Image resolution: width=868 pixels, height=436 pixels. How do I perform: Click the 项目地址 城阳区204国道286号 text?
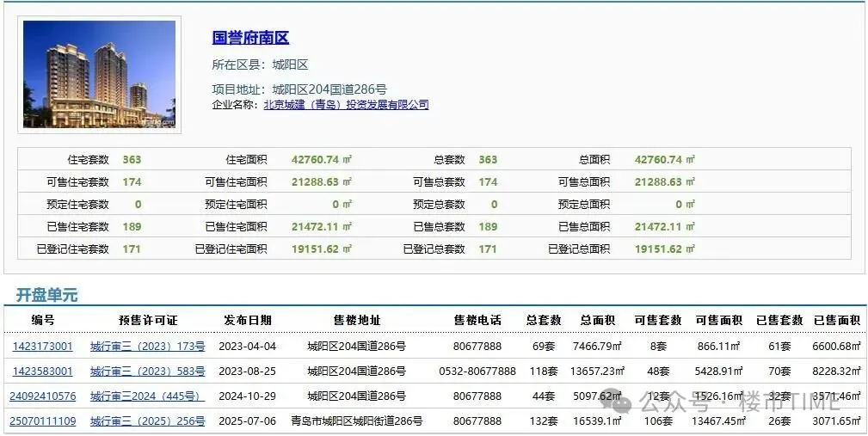[299, 89]
